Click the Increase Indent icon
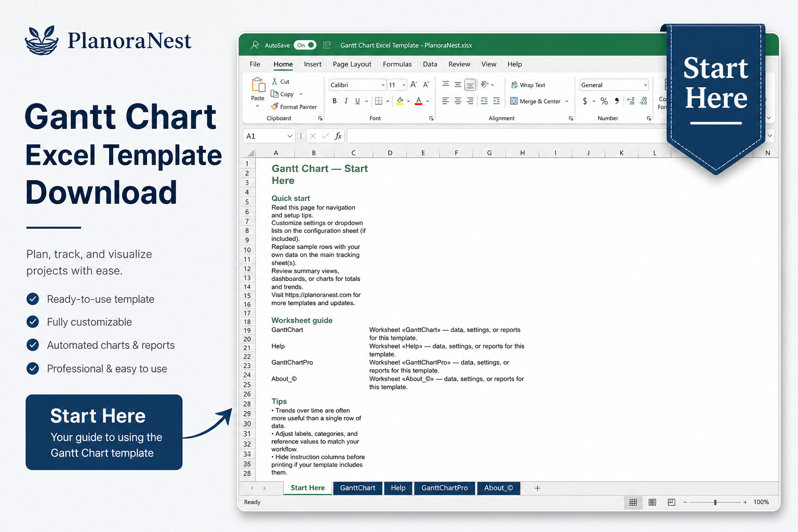Image resolution: width=798 pixels, height=532 pixels. pyautogui.click(x=497, y=101)
